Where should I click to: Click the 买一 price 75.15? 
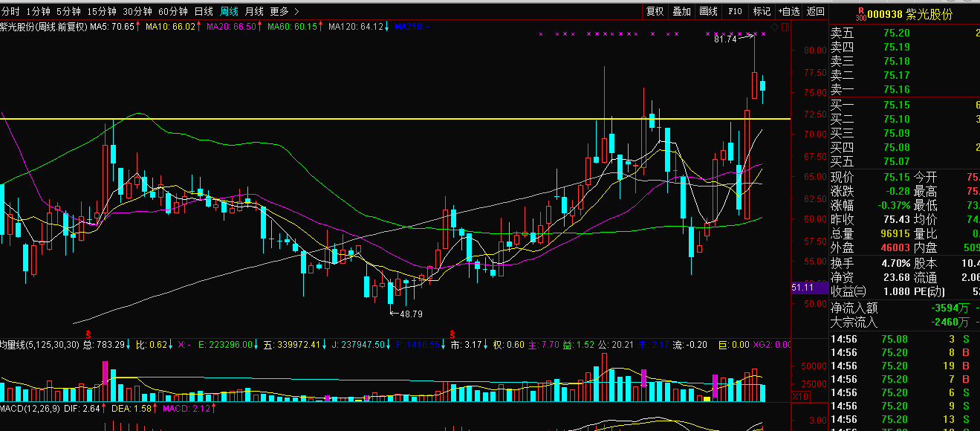point(896,105)
